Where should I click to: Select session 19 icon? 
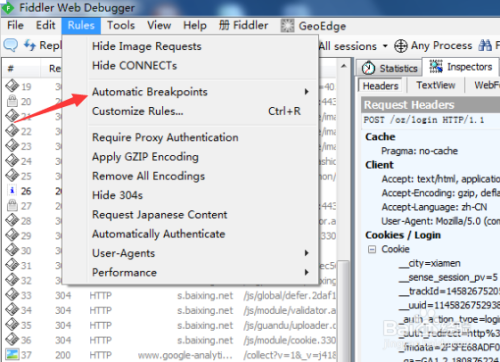click(12, 86)
